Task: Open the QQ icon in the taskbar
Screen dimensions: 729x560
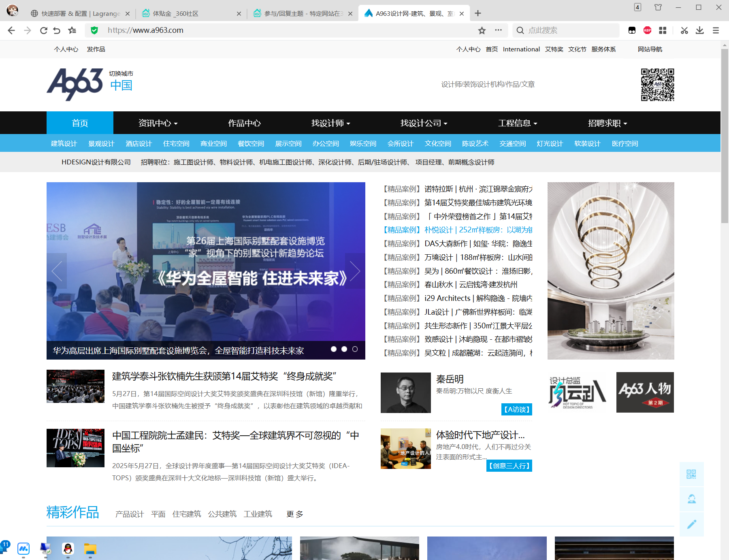Action: pos(68,549)
